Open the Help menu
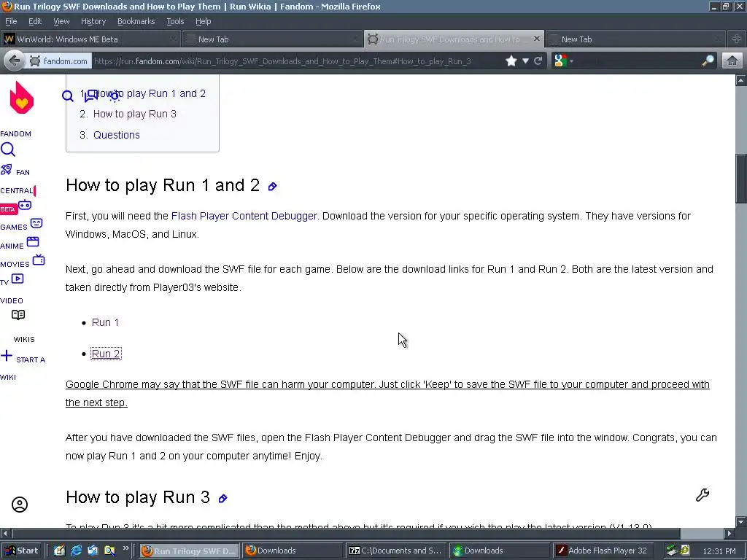The width and height of the screenshot is (747, 560). tap(203, 21)
